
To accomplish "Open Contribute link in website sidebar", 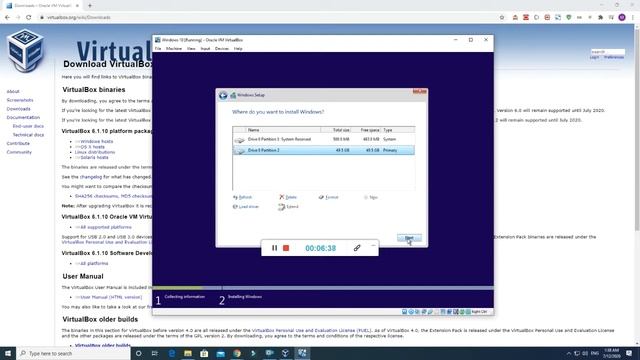I will (x=18, y=143).
